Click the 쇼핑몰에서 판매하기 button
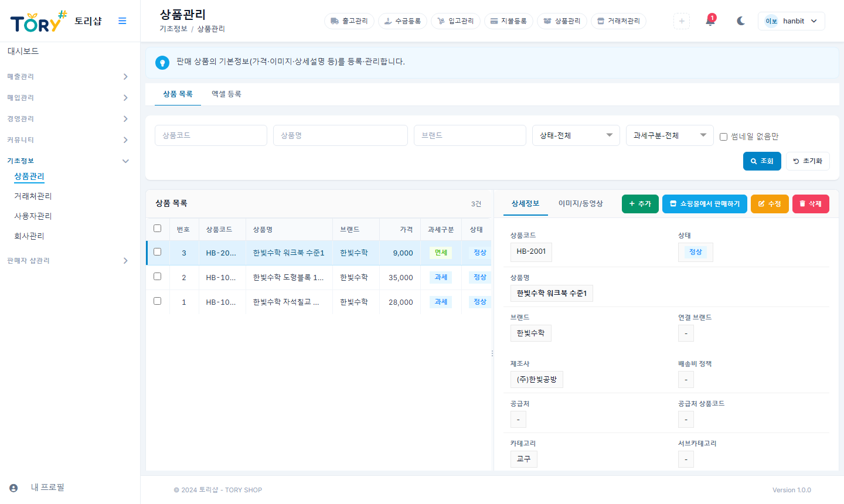844x504 pixels. point(705,204)
